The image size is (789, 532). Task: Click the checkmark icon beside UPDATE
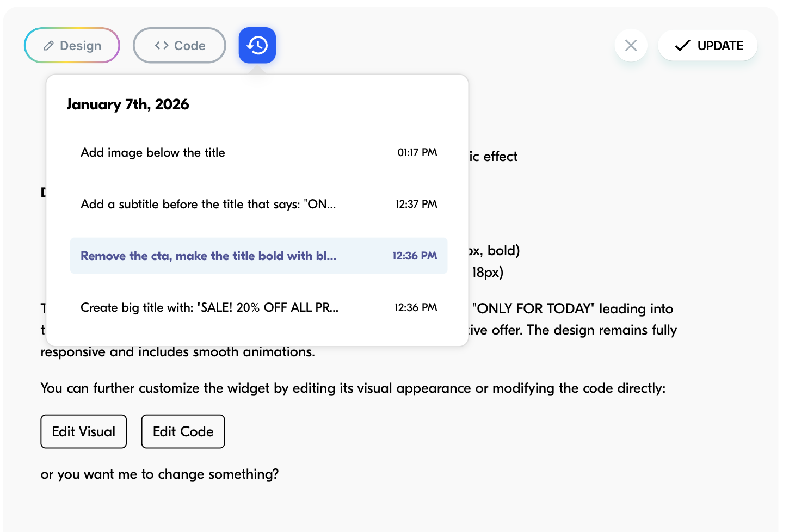click(682, 46)
